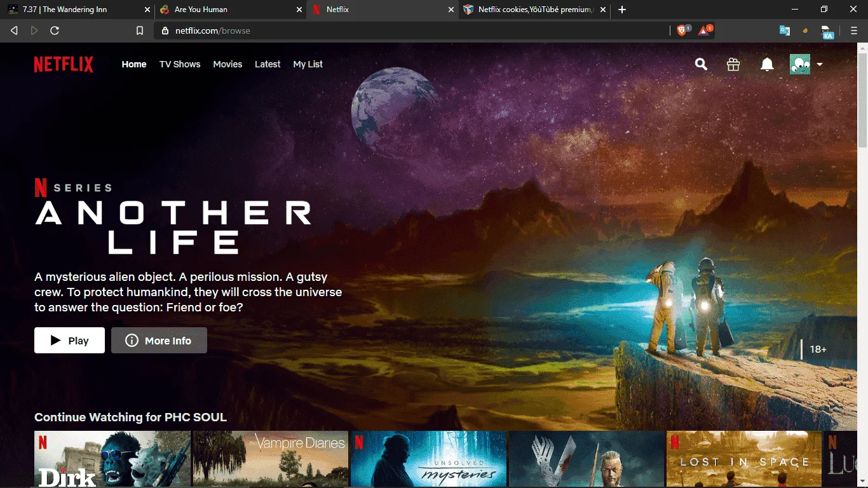Close the active Netflix tab
The image size is (868, 488).
(451, 10)
